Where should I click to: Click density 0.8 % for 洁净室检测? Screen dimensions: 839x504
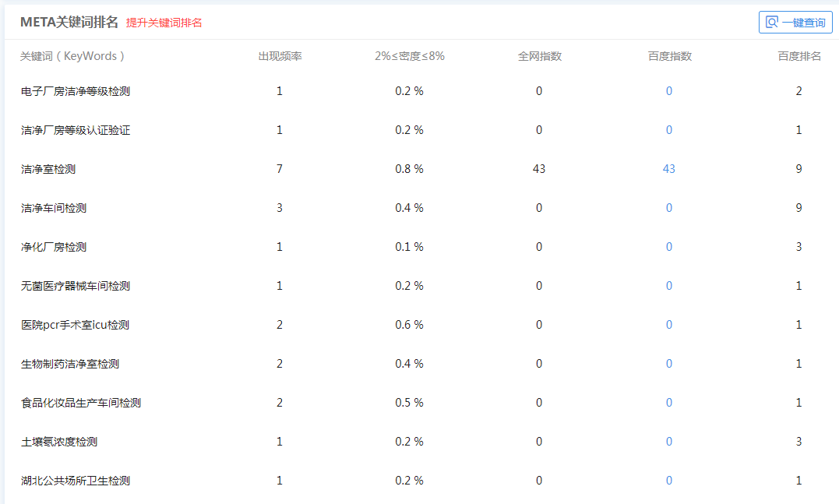click(409, 169)
